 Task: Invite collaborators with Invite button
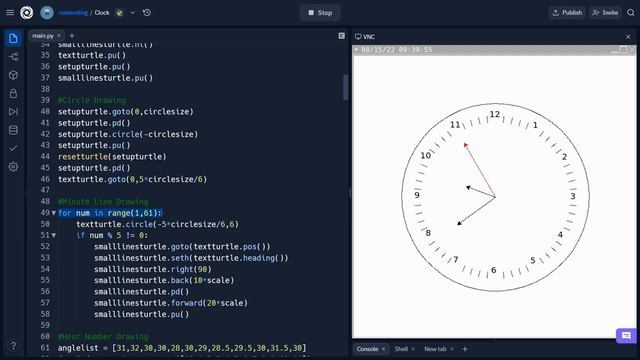[605, 13]
